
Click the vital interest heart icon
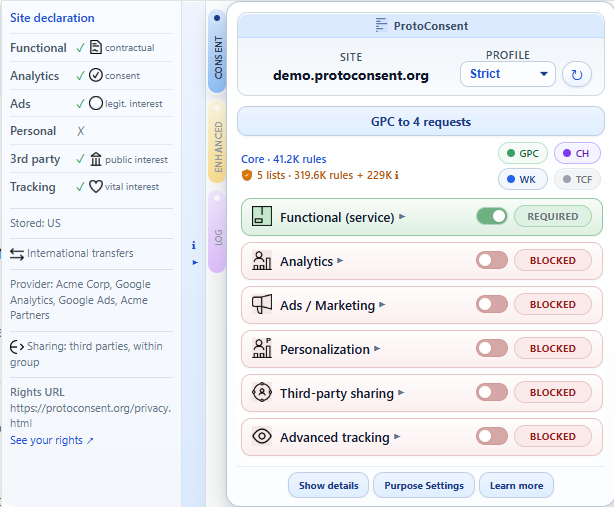[x=96, y=186]
